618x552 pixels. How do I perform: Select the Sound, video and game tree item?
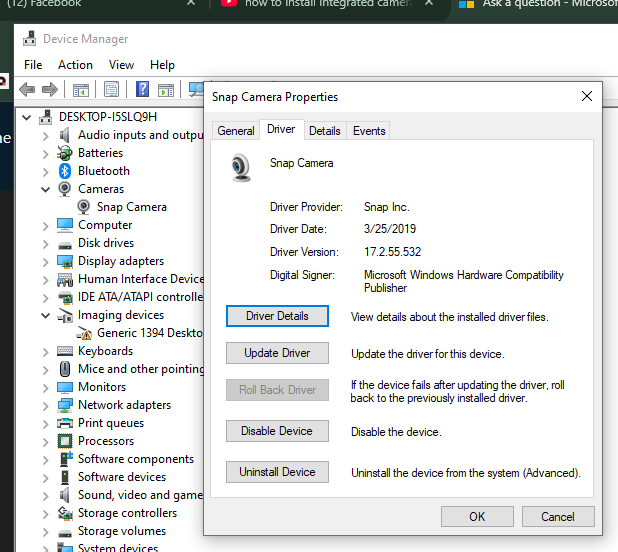141,495
